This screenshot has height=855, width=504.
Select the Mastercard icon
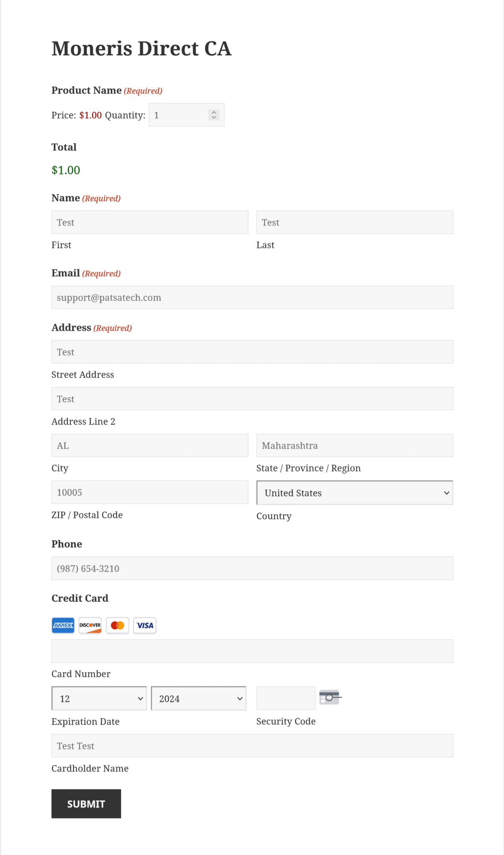coord(117,625)
